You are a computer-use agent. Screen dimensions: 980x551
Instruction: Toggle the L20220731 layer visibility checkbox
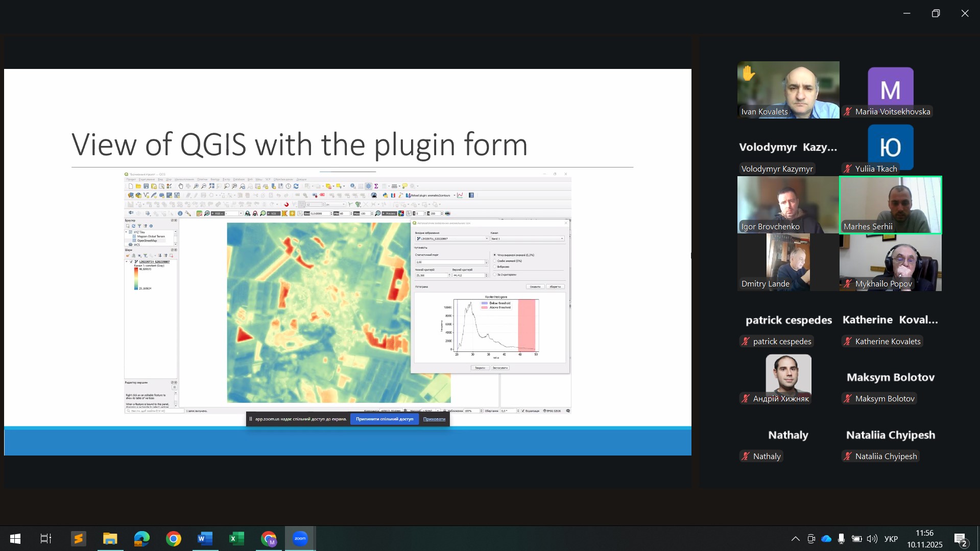tap(131, 261)
